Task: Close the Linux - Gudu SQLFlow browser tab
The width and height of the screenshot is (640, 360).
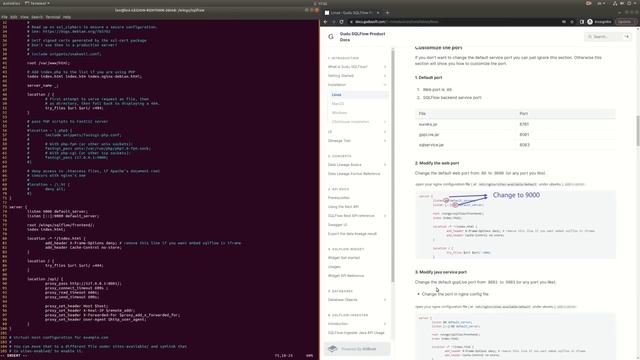Action: (378, 13)
